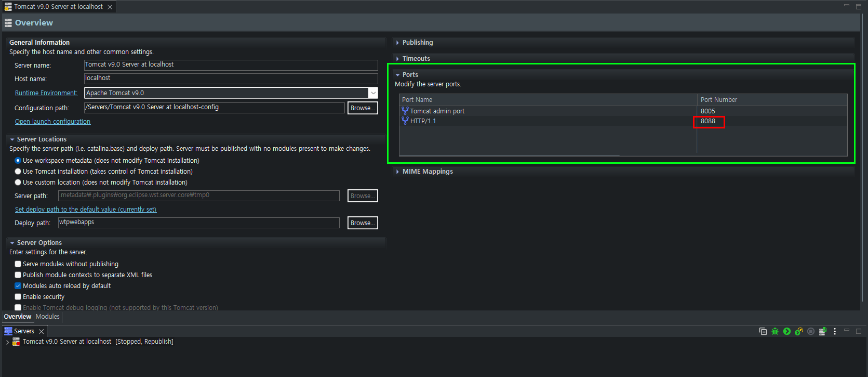Click the Server path field
This screenshot has height=377, width=868.
[199, 196]
